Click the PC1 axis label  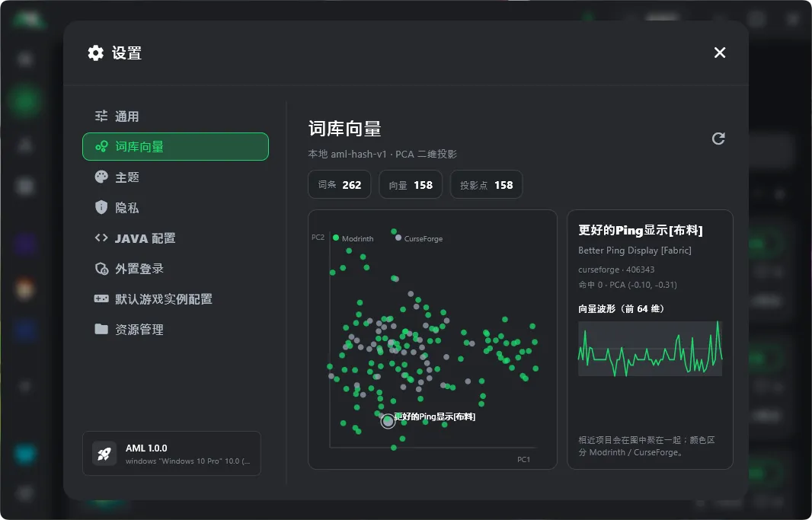[523, 459]
